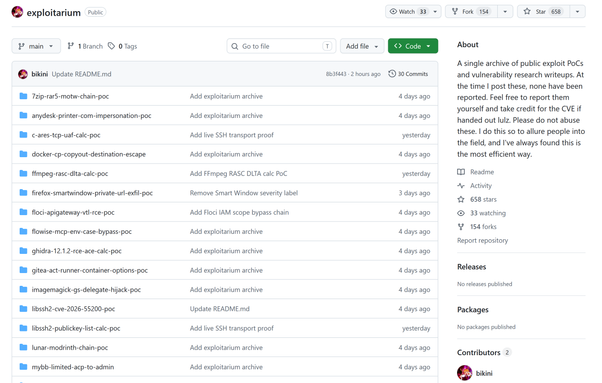Click the exploitarium repository name
Screen dimensions: 602x383
coord(54,13)
